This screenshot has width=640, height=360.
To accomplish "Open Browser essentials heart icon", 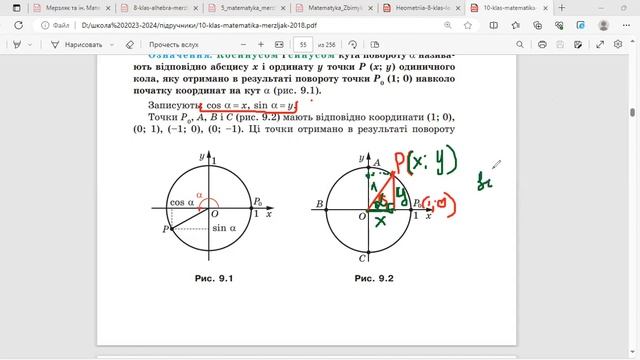I will (x=559, y=25).
